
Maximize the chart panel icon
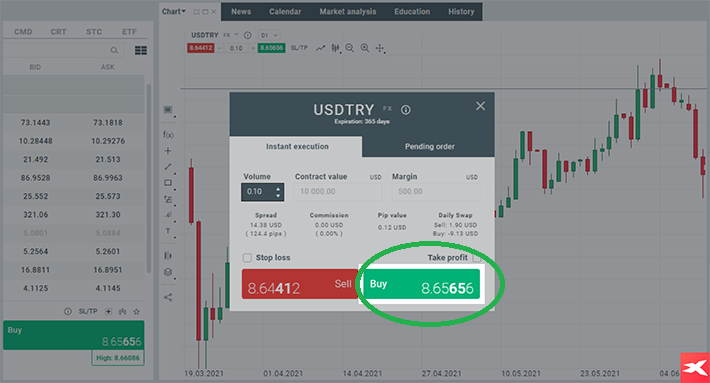point(205,12)
